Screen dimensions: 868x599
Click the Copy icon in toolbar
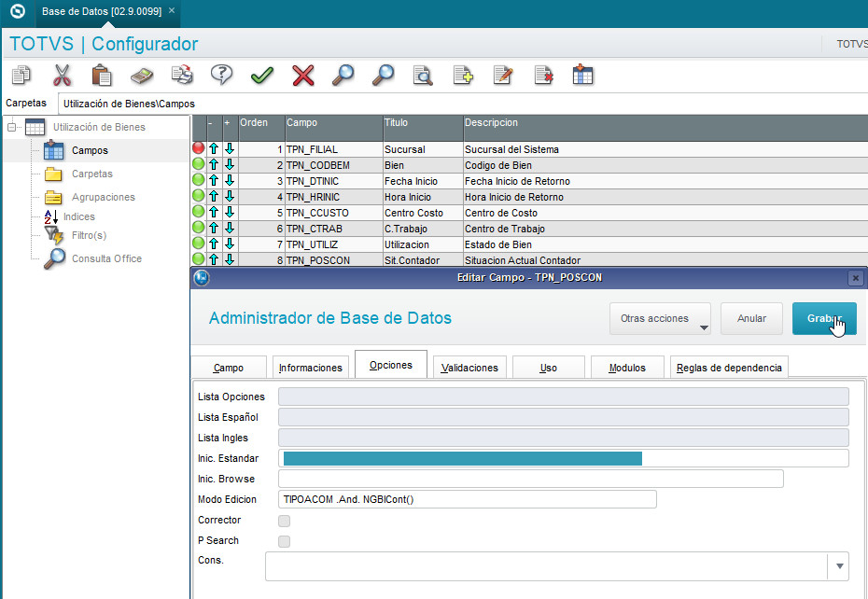pos(21,75)
